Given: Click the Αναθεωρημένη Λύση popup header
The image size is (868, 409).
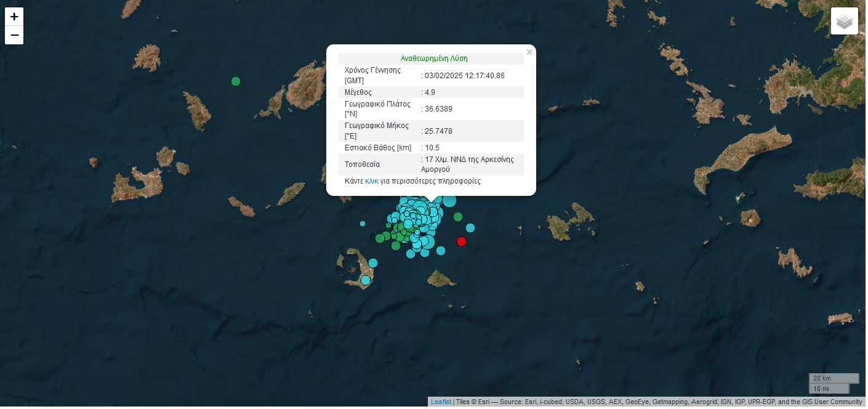Looking at the screenshot, I should 434,59.
